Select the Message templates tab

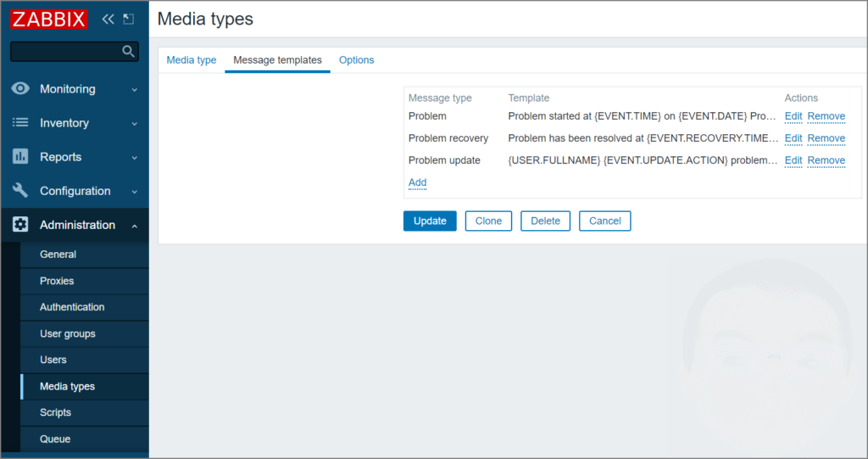(277, 60)
